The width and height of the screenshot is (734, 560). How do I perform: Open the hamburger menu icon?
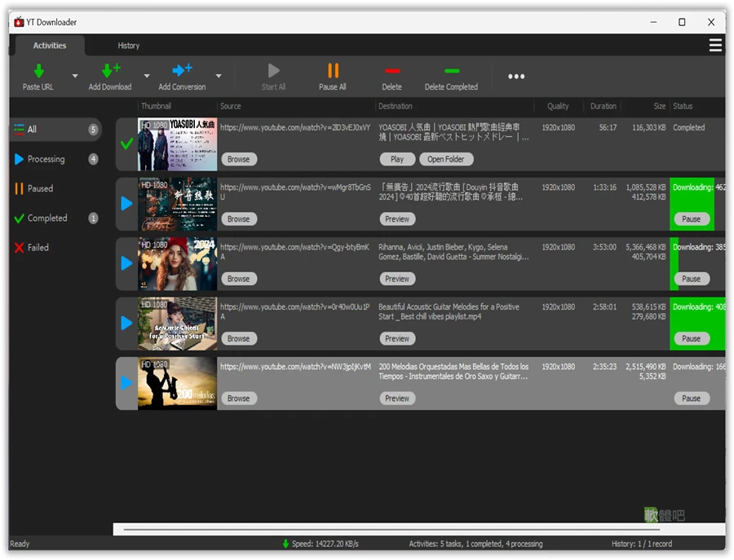coord(714,46)
